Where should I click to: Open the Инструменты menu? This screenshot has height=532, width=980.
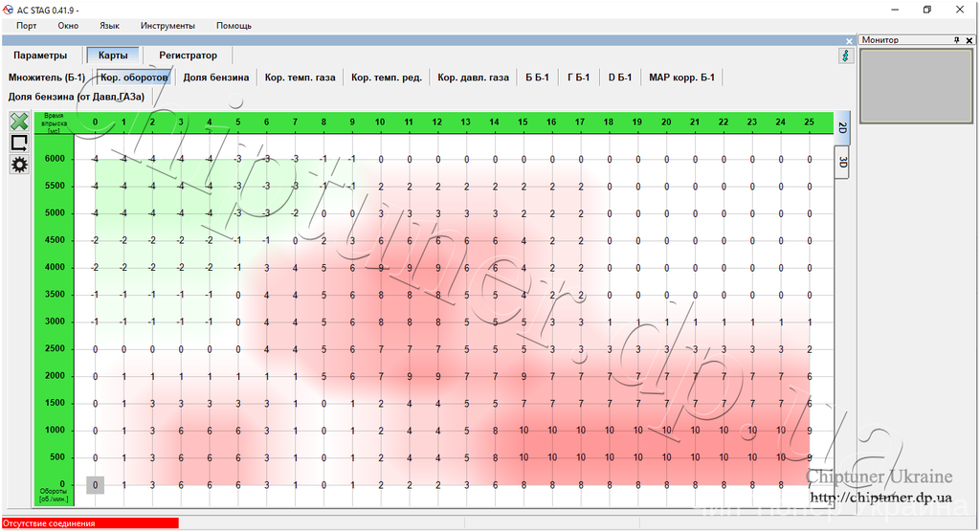click(x=167, y=26)
